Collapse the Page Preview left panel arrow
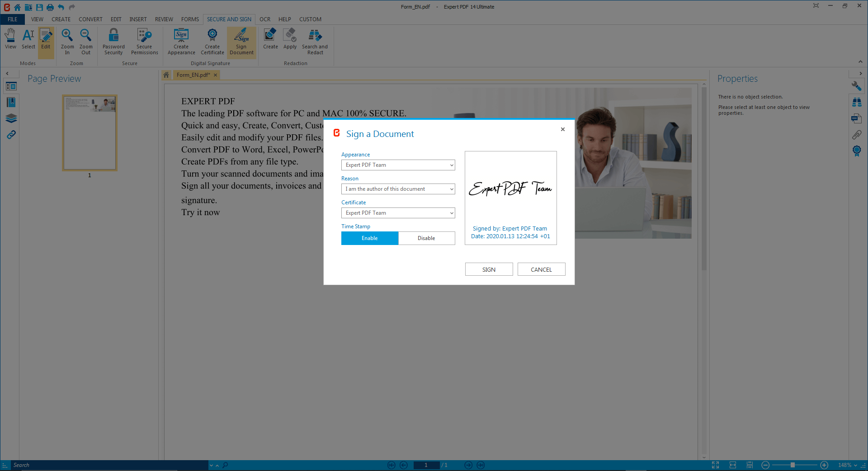 tap(7, 73)
